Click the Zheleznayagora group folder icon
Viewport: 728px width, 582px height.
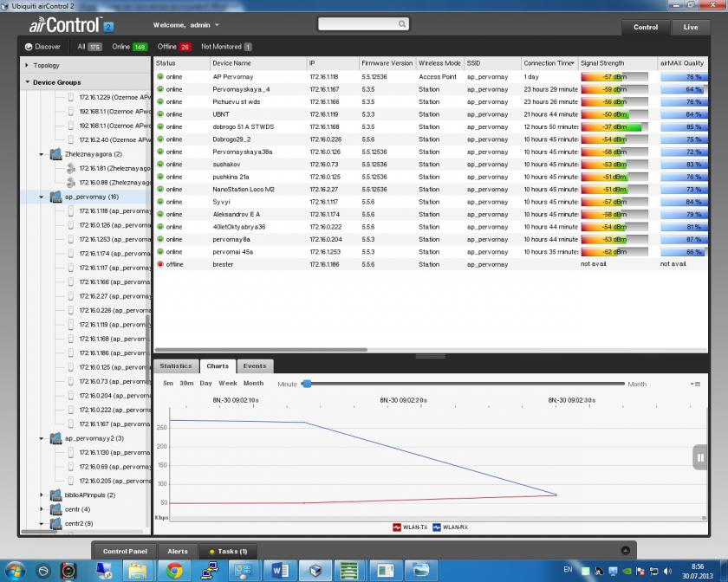click(x=55, y=154)
